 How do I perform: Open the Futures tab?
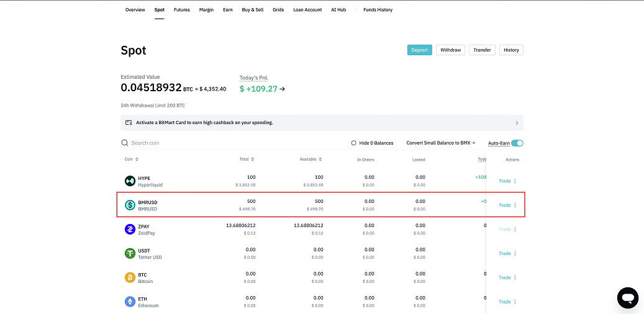click(182, 10)
